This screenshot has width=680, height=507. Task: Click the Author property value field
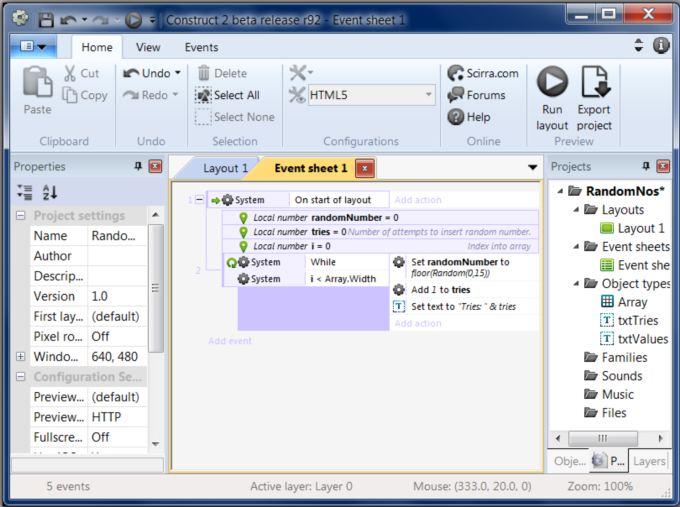[x=117, y=256]
